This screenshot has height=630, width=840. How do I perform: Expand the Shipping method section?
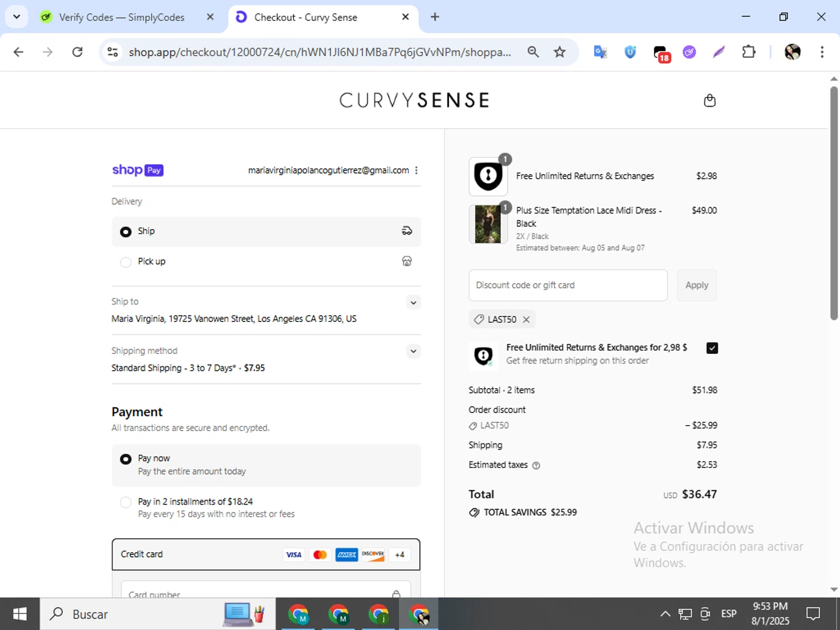pos(413,351)
